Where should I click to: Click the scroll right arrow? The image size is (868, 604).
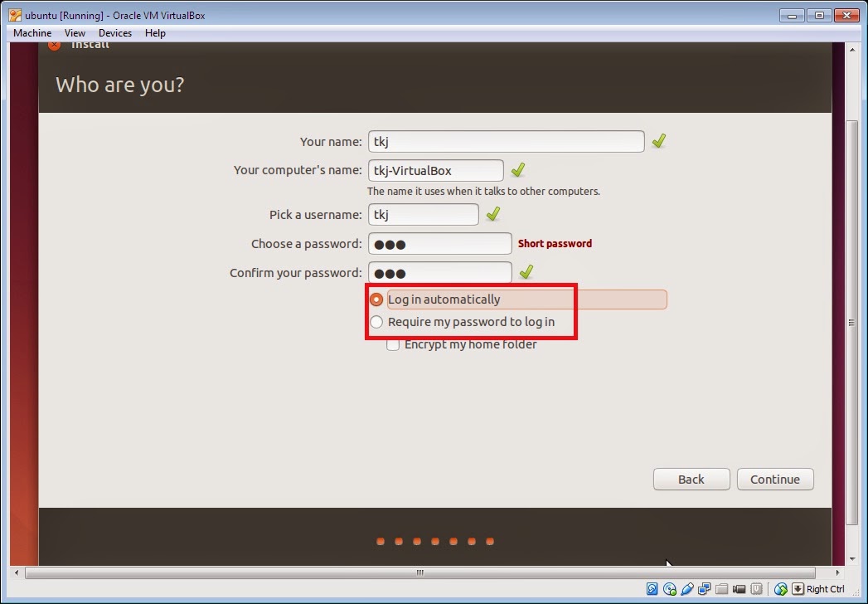click(x=837, y=572)
